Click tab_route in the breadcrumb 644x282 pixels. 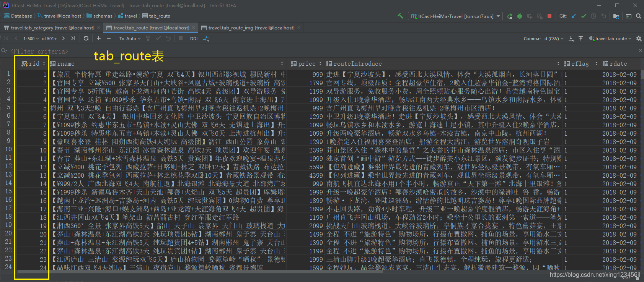point(156,16)
